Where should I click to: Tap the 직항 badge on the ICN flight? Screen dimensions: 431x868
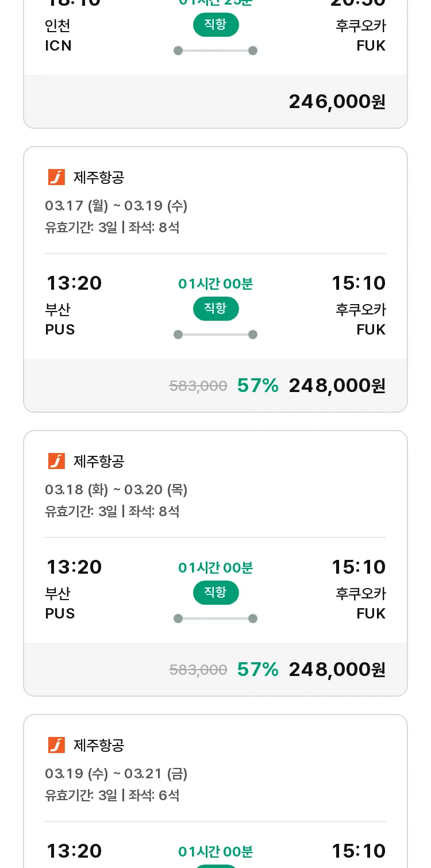215,25
